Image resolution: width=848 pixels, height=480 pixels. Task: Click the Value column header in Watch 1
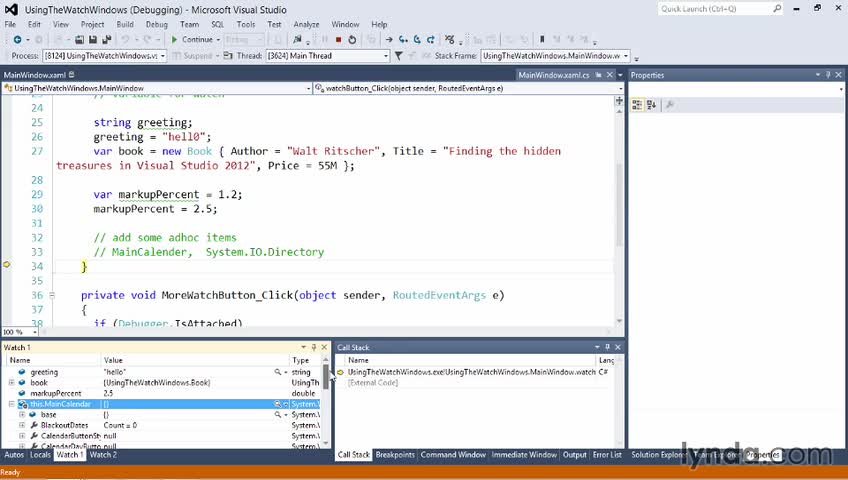[195, 360]
